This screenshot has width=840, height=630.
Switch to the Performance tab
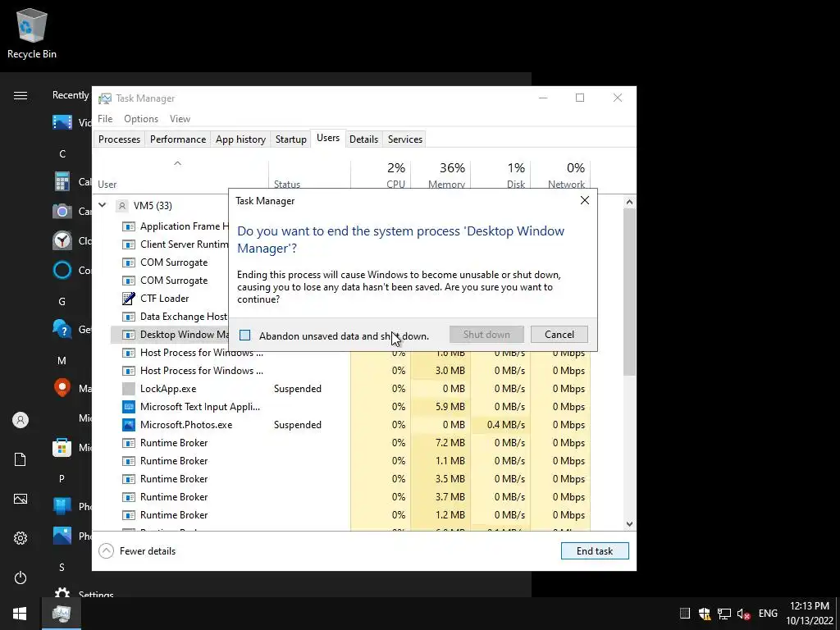[178, 139]
